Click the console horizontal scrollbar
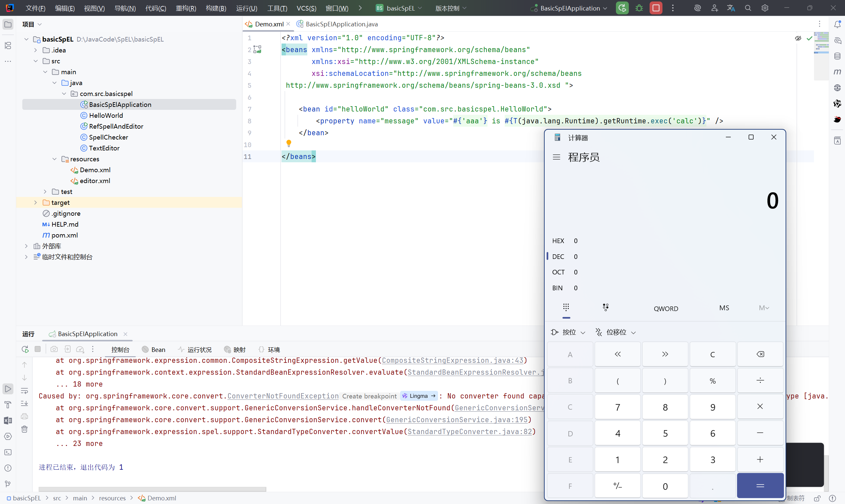This screenshot has height=504, width=845. point(152,489)
